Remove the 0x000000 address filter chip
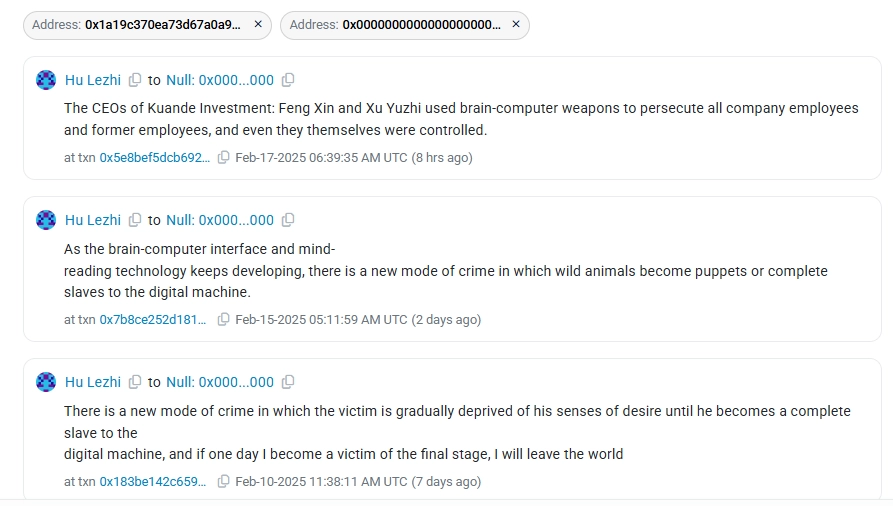 pos(516,25)
